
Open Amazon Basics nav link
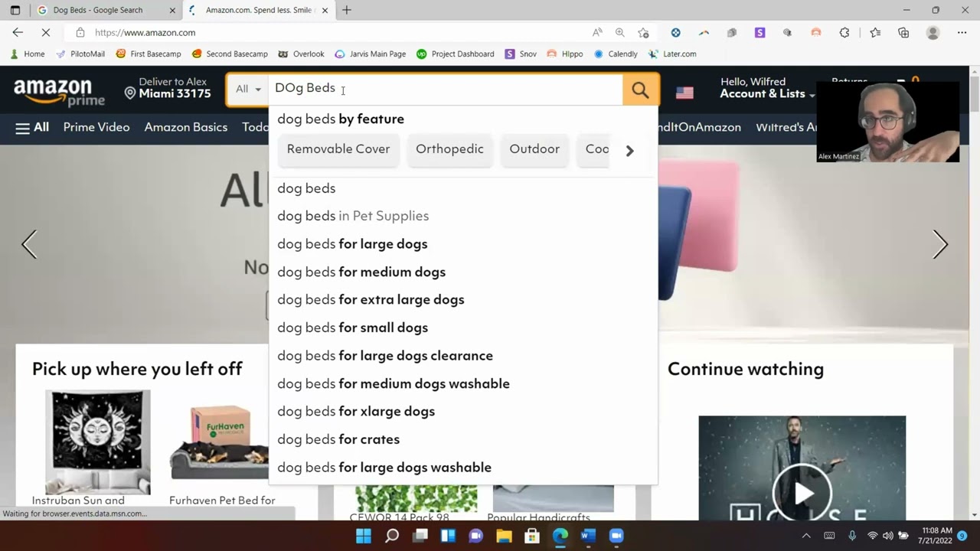(x=186, y=127)
